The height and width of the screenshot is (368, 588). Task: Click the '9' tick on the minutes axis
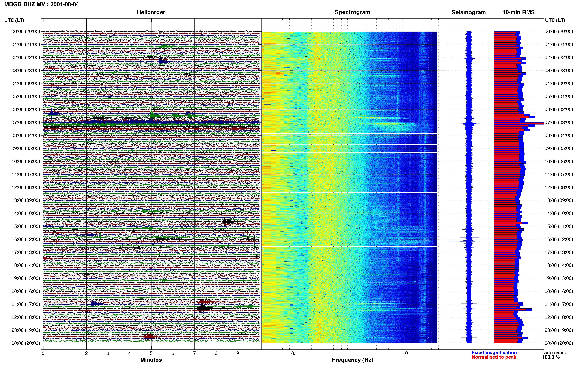point(238,353)
